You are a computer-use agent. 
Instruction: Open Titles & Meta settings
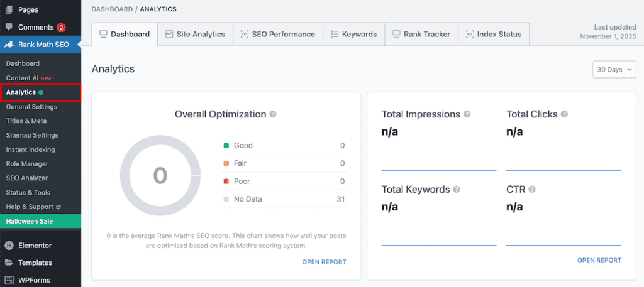click(x=26, y=121)
